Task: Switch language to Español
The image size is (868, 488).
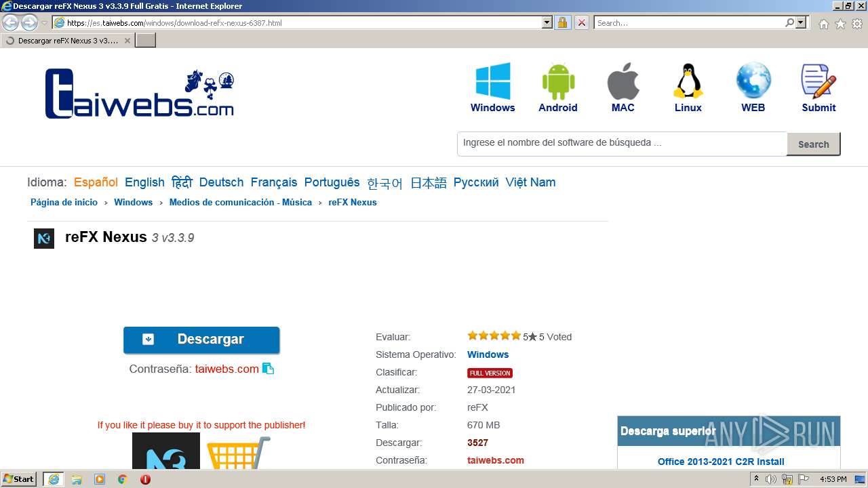Action: coord(96,182)
